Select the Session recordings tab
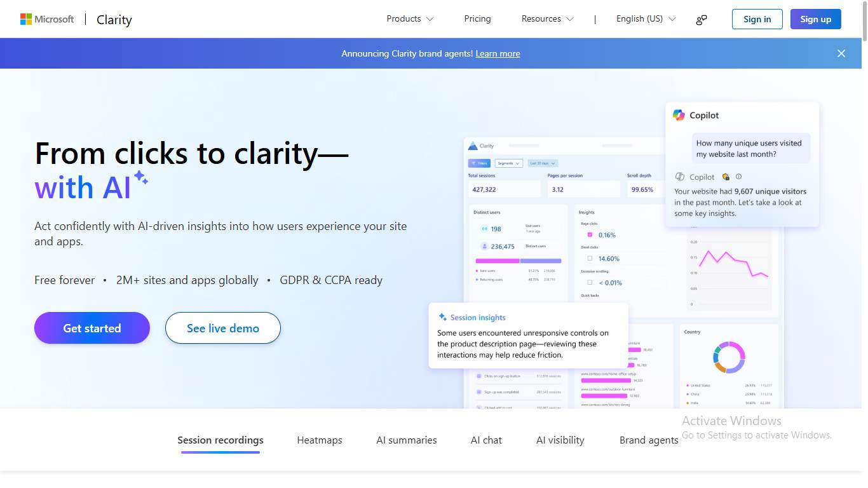Screen dimensions: 868x488 click(220, 440)
